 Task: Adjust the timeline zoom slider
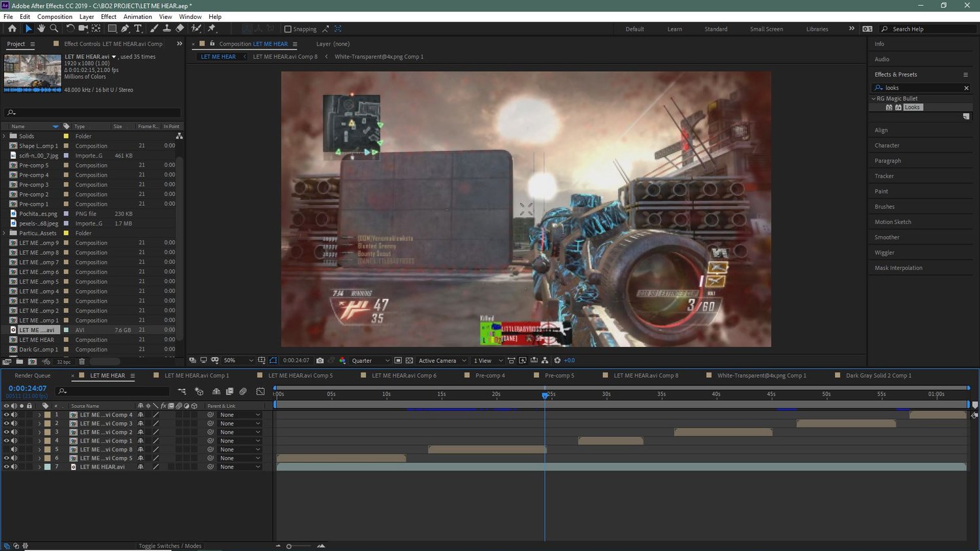point(289,546)
